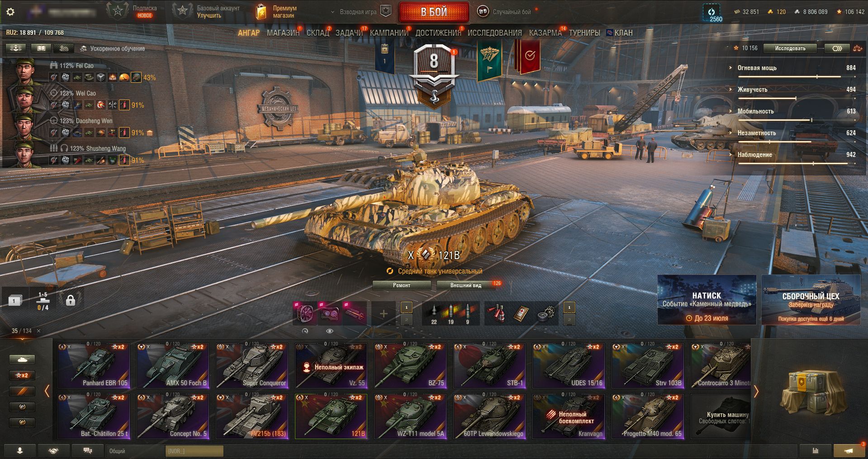Open the chat channels icon
Image resolution: width=868 pixels, height=459 pixels.
(88, 451)
